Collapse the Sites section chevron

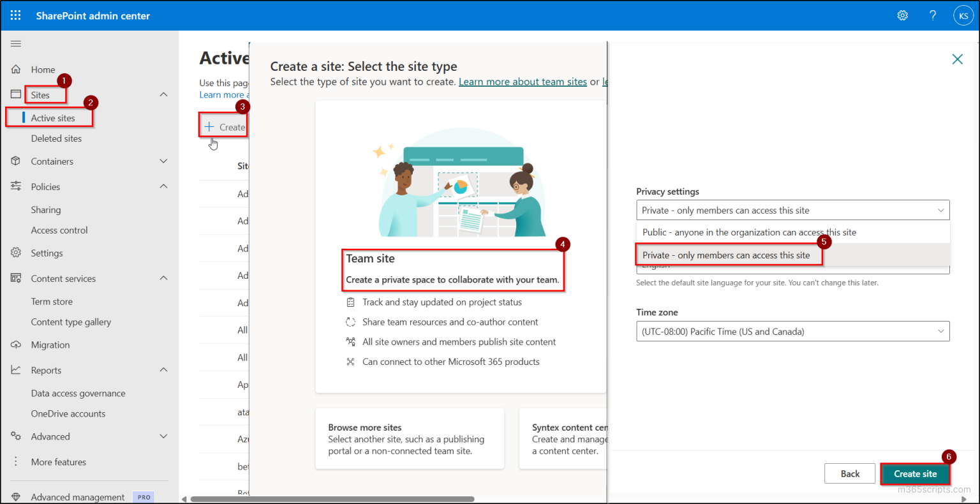[x=163, y=94]
